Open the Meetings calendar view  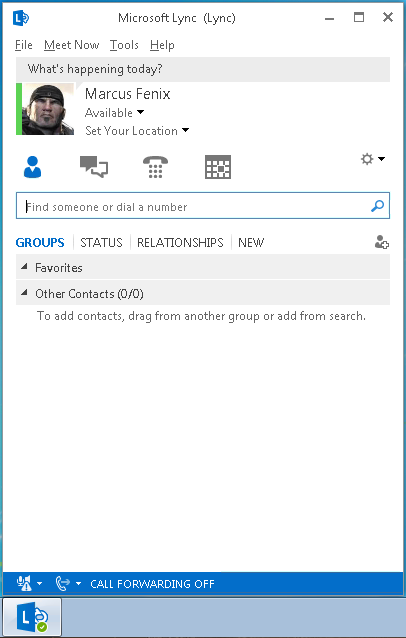[x=218, y=167]
